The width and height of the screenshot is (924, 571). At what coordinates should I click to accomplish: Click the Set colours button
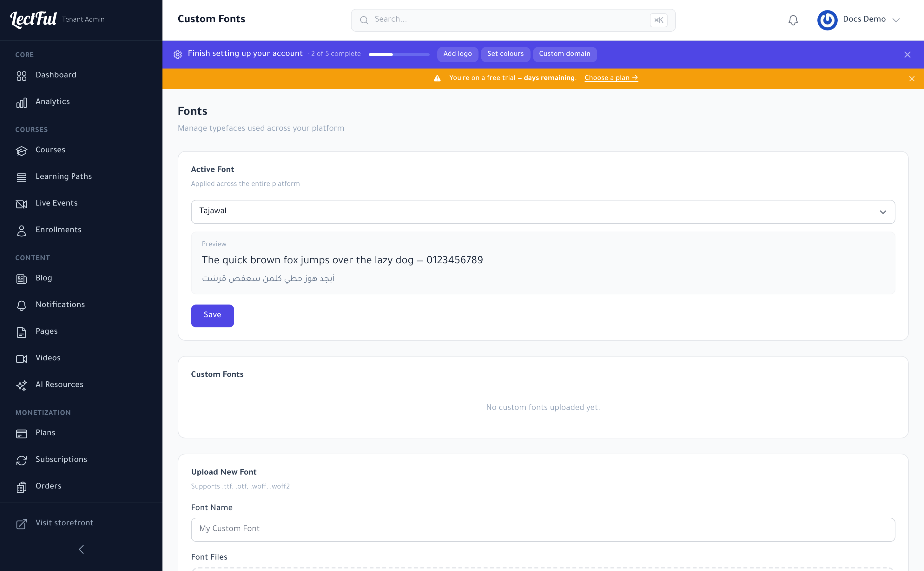pos(505,54)
